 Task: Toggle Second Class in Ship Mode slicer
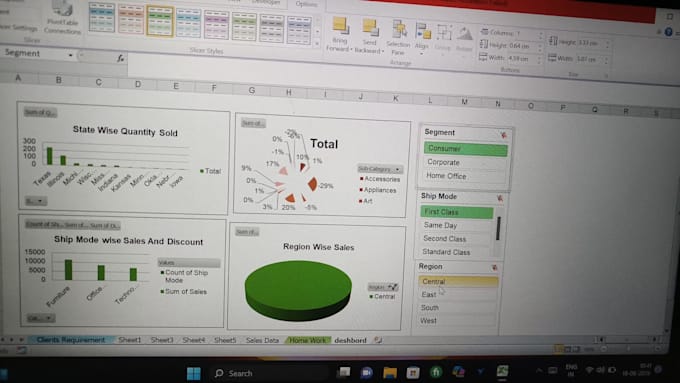coord(455,239)
